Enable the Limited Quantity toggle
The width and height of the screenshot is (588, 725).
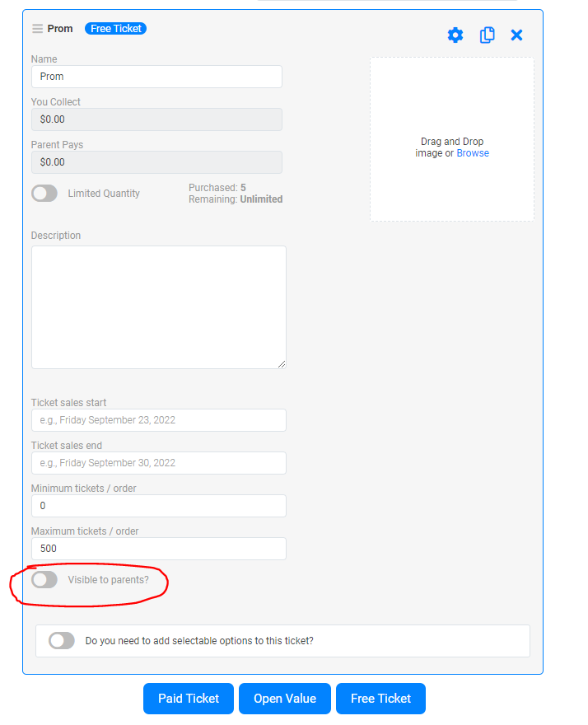(44, 194)
